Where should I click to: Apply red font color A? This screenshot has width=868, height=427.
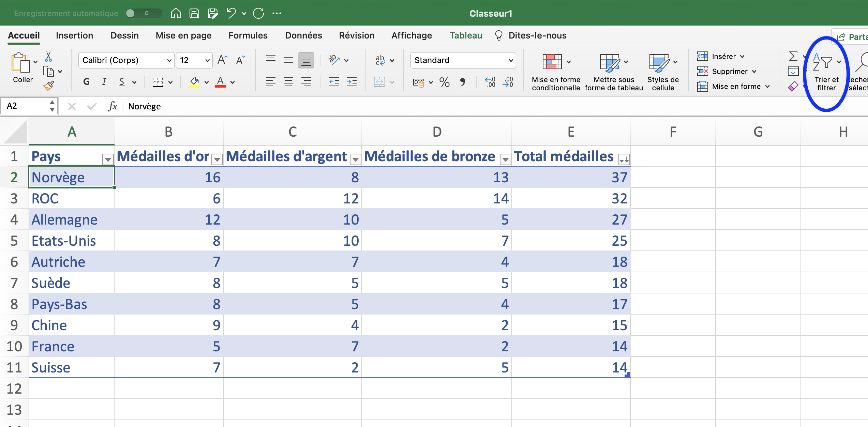click(x=220, y=82)
